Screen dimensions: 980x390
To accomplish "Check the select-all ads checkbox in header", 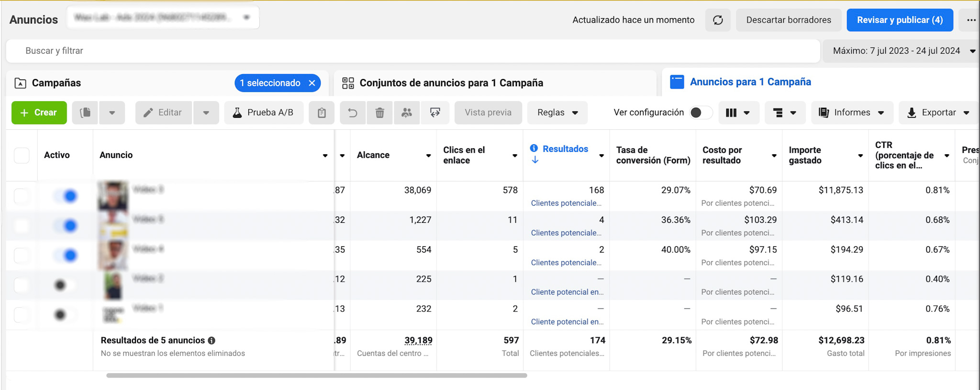I will [22, 155].
